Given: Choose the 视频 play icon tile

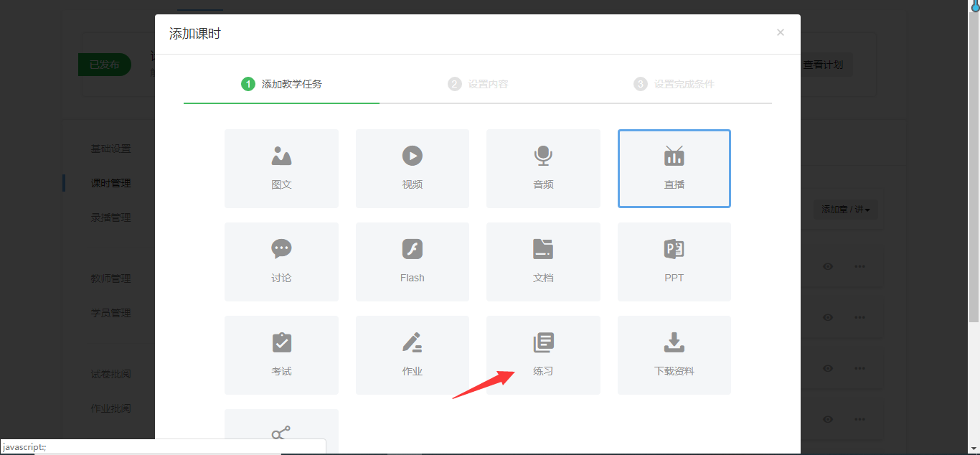Looking at the screenshot, I should click(412, 156).
